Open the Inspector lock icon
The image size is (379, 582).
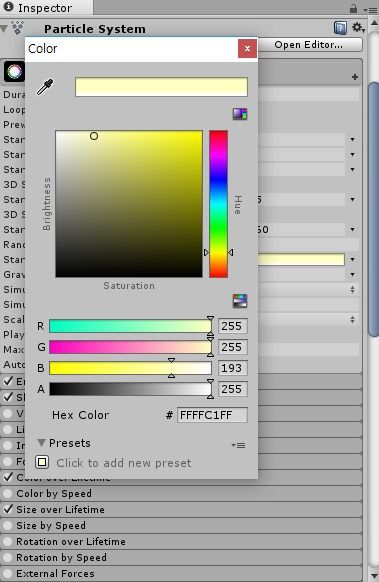(x=353, y=8)
